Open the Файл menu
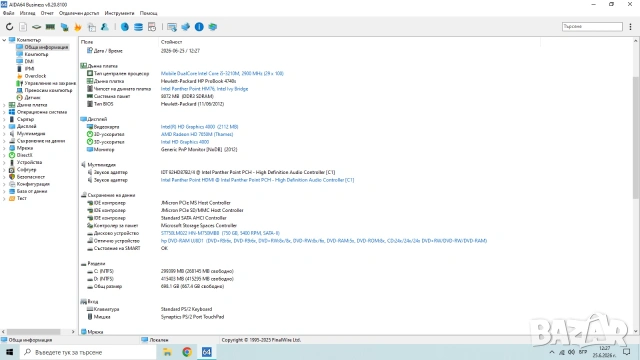The image size is (640, 360). (9, 13)
